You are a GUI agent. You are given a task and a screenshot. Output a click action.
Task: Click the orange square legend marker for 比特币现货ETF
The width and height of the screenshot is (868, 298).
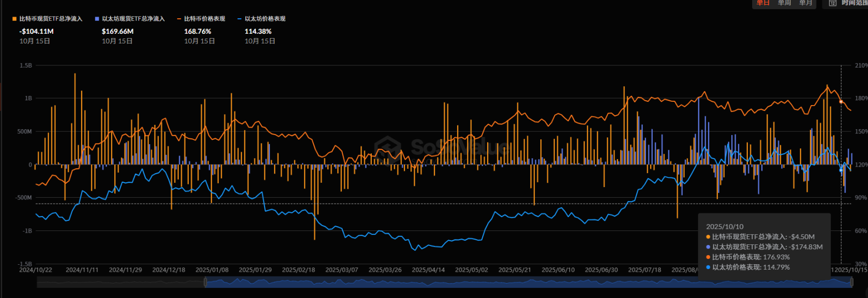tap(14, 19)
